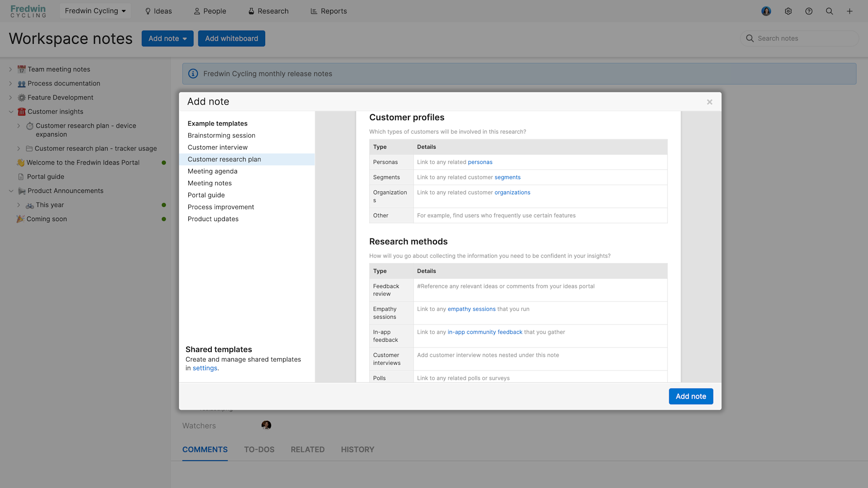Viewport: 868px width, 488px height.
Task: Open the settings link under Shared templates
Action: tap(205, 368)
